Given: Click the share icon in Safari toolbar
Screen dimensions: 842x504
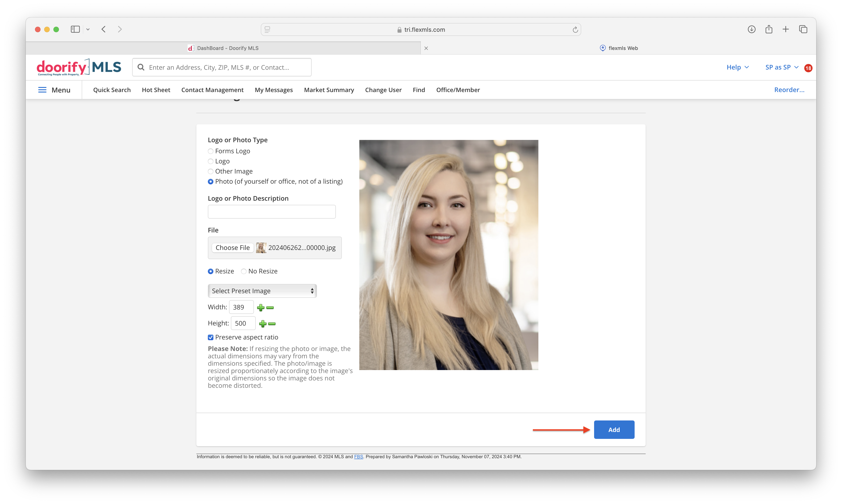Looking at the screenshot, I should coord(769,29).
